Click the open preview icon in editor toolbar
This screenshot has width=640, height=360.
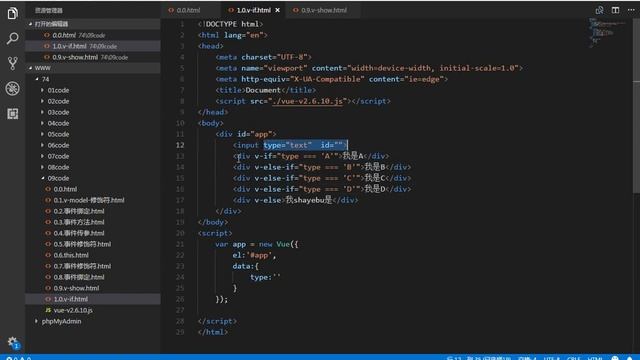click(x=599, y=10)
